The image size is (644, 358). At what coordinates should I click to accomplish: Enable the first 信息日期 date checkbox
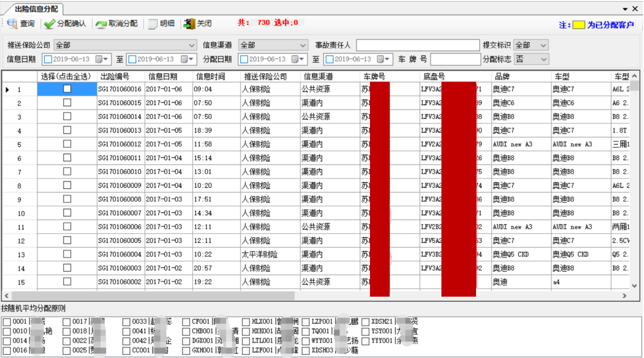(48, 59)
